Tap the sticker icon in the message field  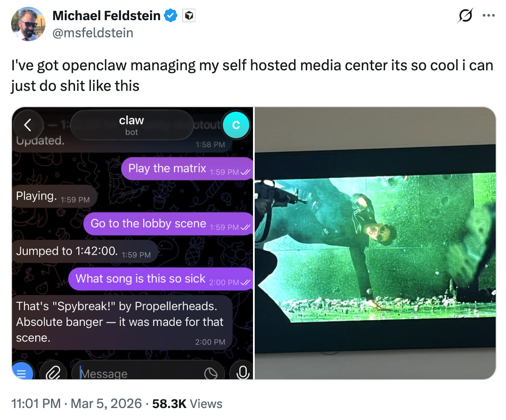[x=211, y=374]
